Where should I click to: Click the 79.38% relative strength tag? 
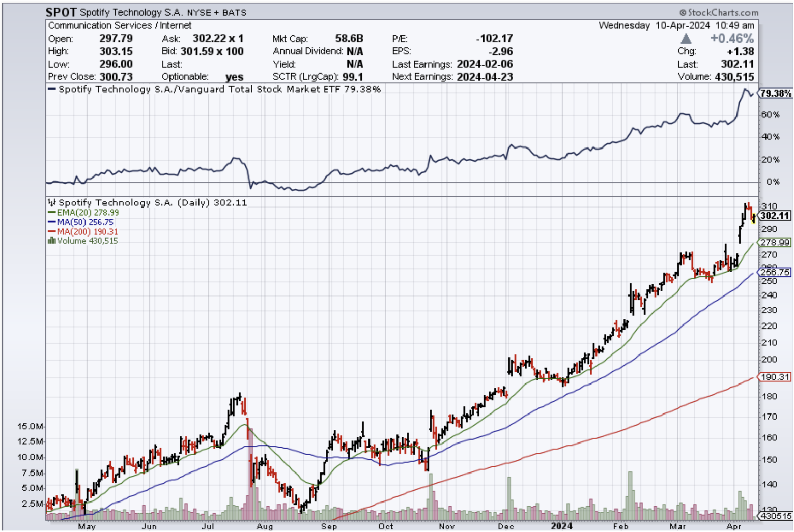(x=776, y=93)
